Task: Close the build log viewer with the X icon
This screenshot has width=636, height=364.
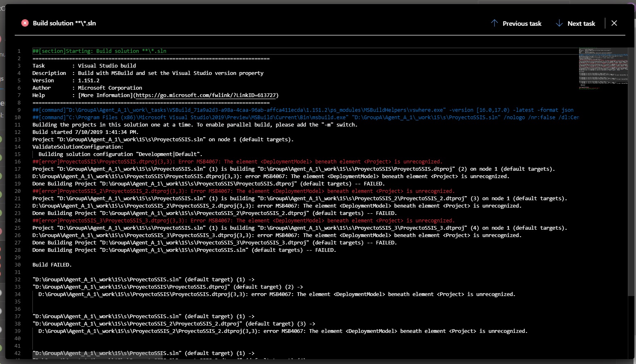Action: [x=614, y=23]
